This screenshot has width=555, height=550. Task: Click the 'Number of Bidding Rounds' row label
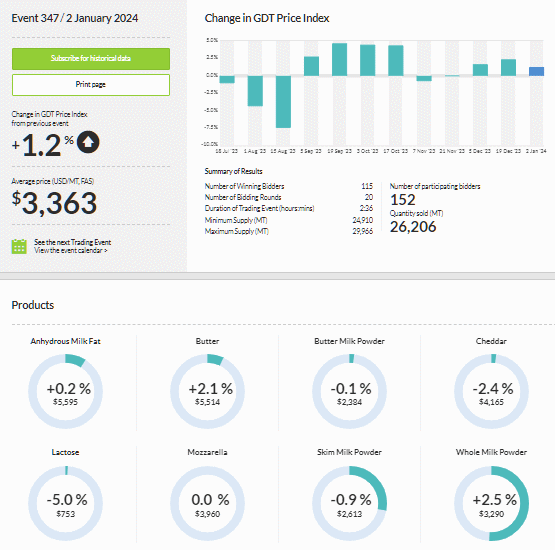[x=243, y=197]
